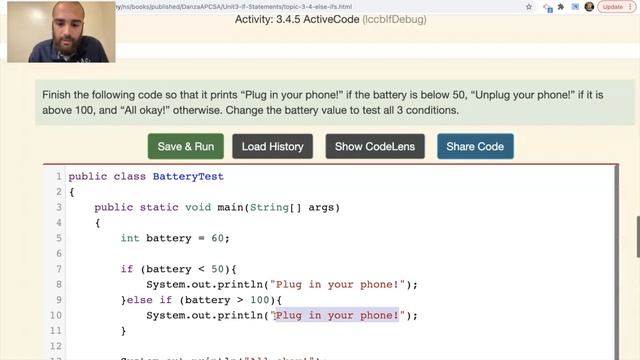The height and width of the screenshot is (360, 640).
Task: Click 'Plug in your phone!' string on line 8
Action: click(x=337, y=284)
